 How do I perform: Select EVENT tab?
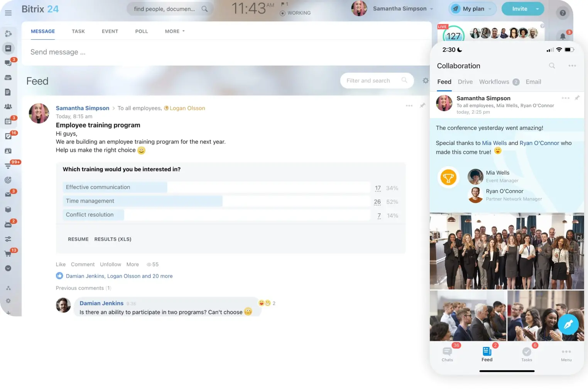[x=110, y=31]
